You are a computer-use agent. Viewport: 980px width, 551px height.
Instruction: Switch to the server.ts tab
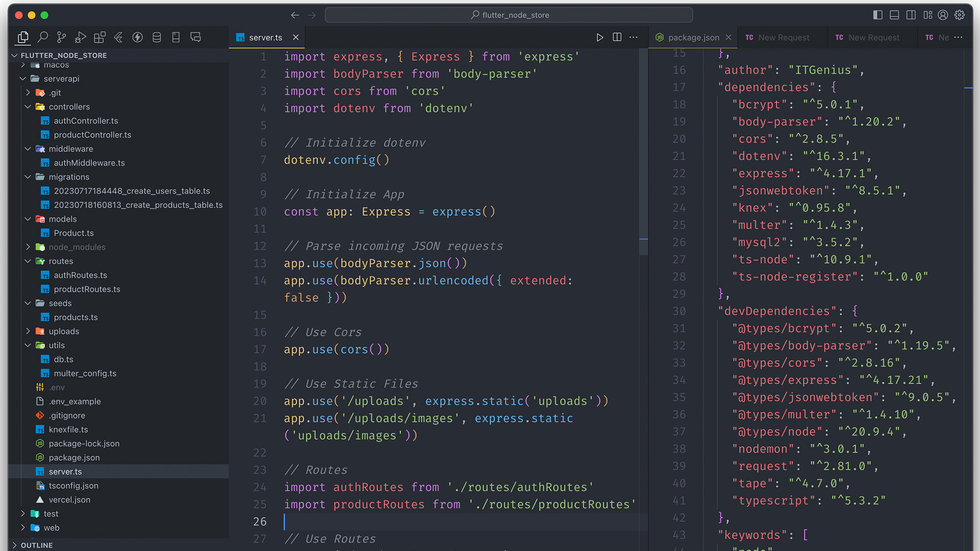pos(265,37)
